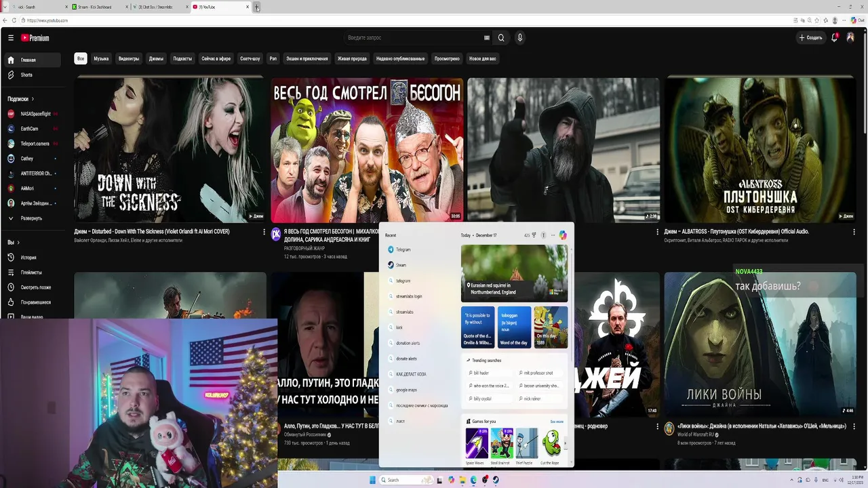Select the Сейчас в эфире filter chip
The width and height of the screenshot is (868, 488).
click(x=216, y=59)
